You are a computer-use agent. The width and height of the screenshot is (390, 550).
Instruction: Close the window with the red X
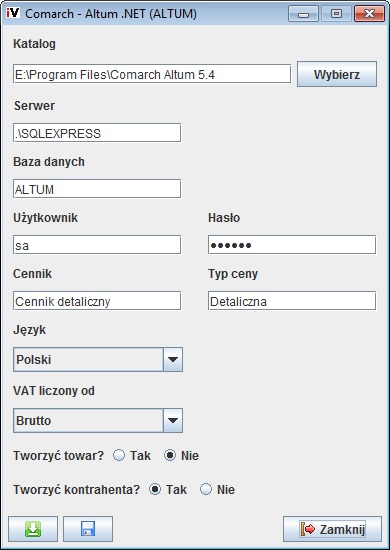[369, 14]
